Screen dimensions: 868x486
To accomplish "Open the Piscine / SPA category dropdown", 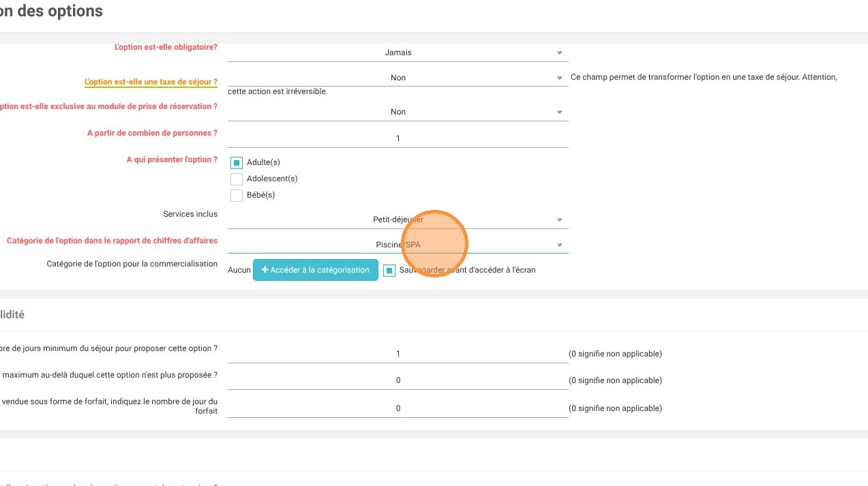I will click(398, 245).
